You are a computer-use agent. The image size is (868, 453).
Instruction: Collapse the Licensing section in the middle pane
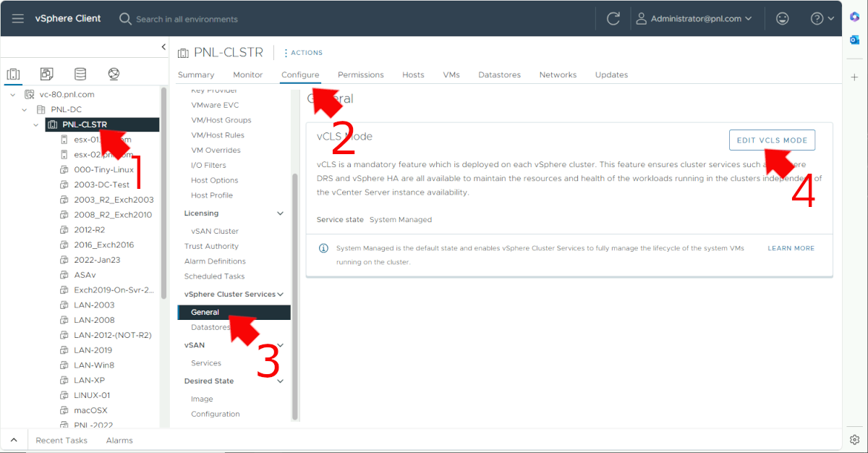click(281, 213)
